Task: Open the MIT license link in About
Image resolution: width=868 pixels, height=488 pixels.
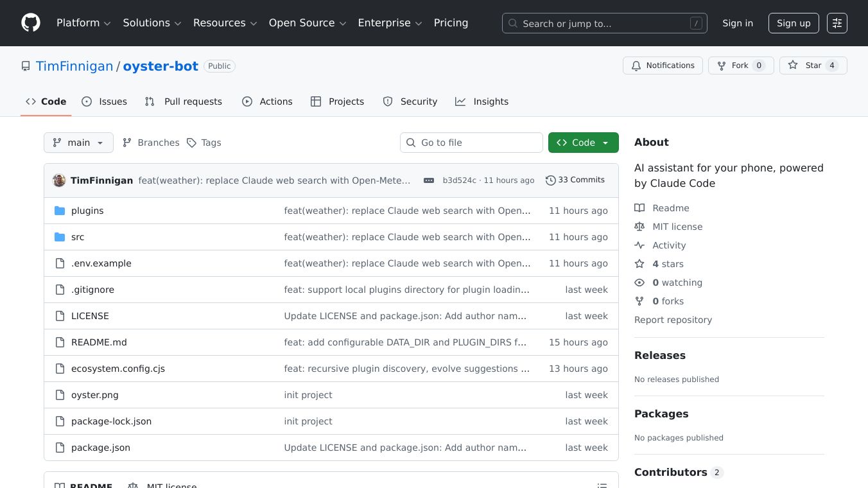Action: [677, 227]
